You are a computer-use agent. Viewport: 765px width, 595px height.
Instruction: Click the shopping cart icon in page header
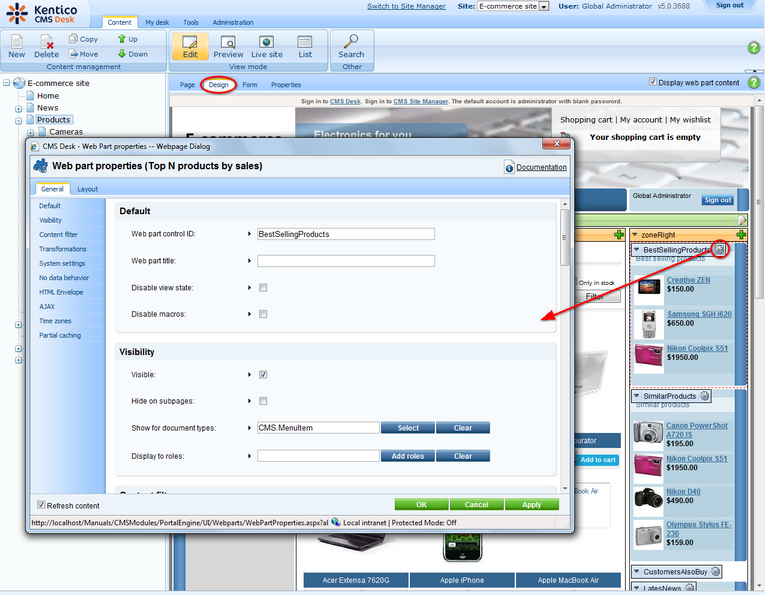click(565, 137)
